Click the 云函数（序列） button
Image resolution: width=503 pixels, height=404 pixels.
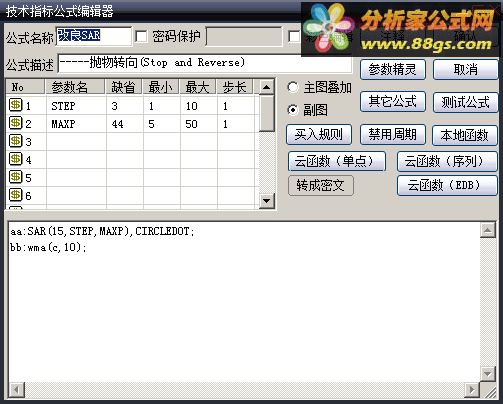tap(447, 162)
